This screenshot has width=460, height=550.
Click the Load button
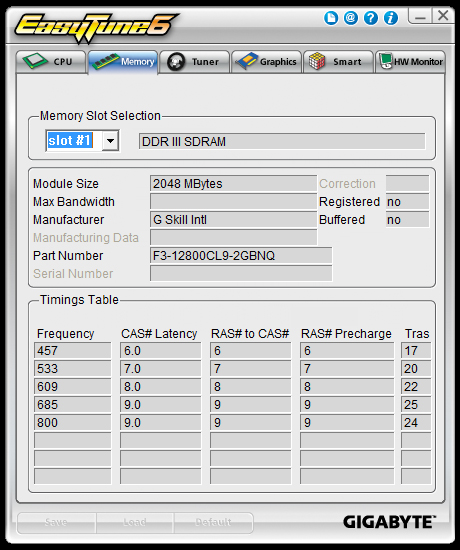(x=135, y=523)
